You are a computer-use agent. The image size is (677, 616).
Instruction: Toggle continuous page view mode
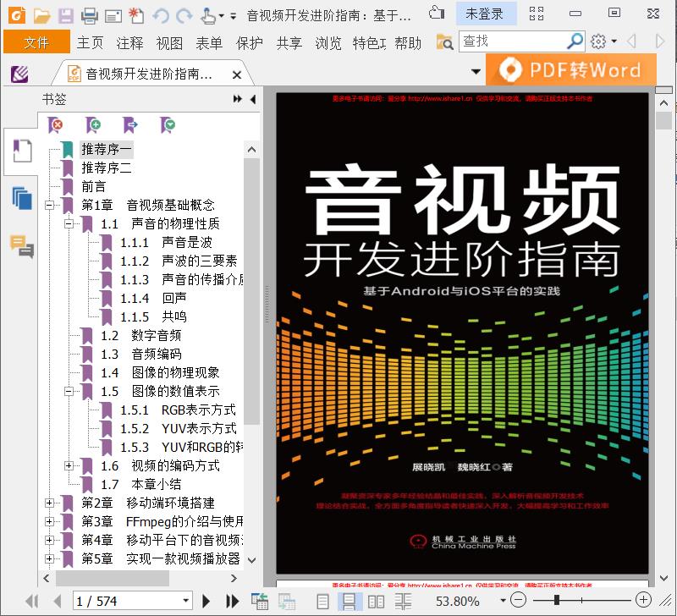(x=349, y=602)
